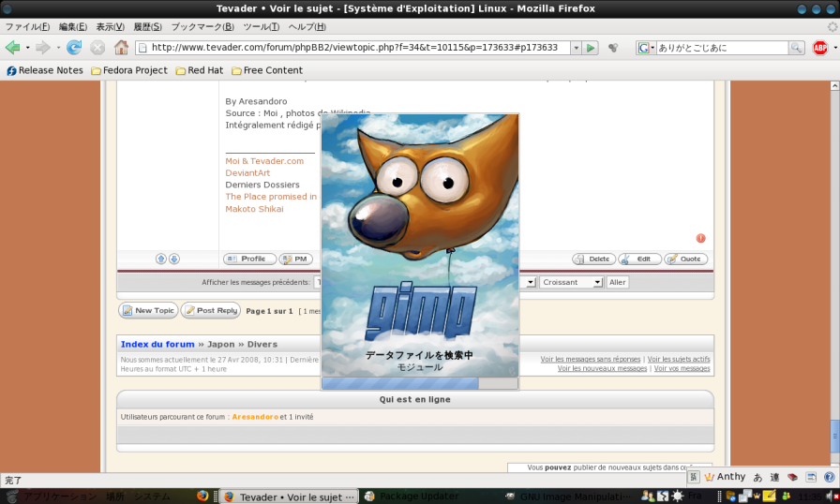Click the green Go arrow beside URL
840x504 pixels.
[x=591, y=48]
